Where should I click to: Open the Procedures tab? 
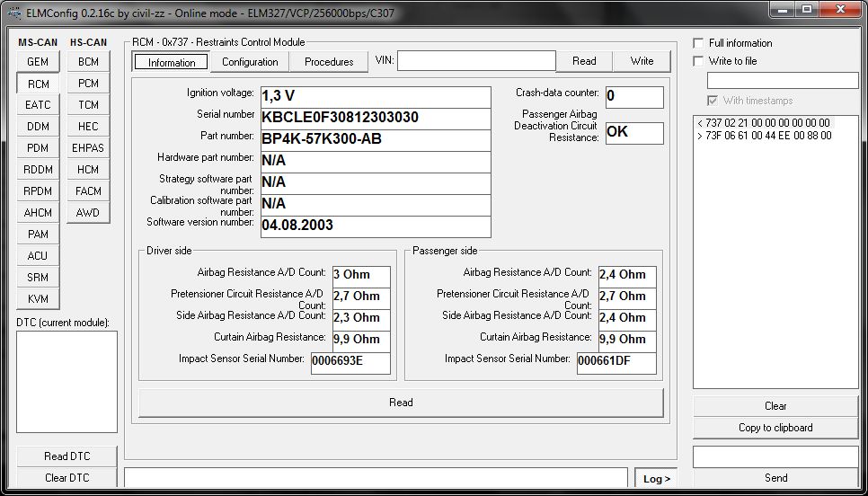(329, 62)
